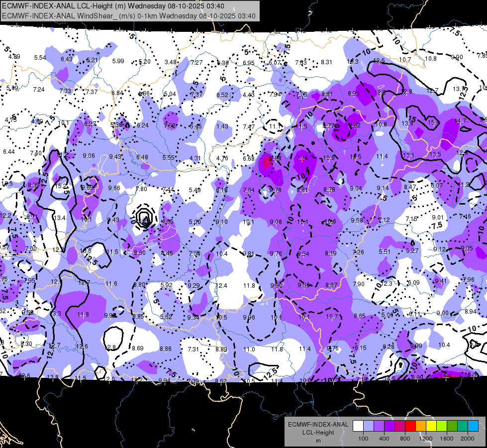This screenshot has width=487, height=448.
Task: Click the 13.5 wind shear value
Action: tap(435, 154)
